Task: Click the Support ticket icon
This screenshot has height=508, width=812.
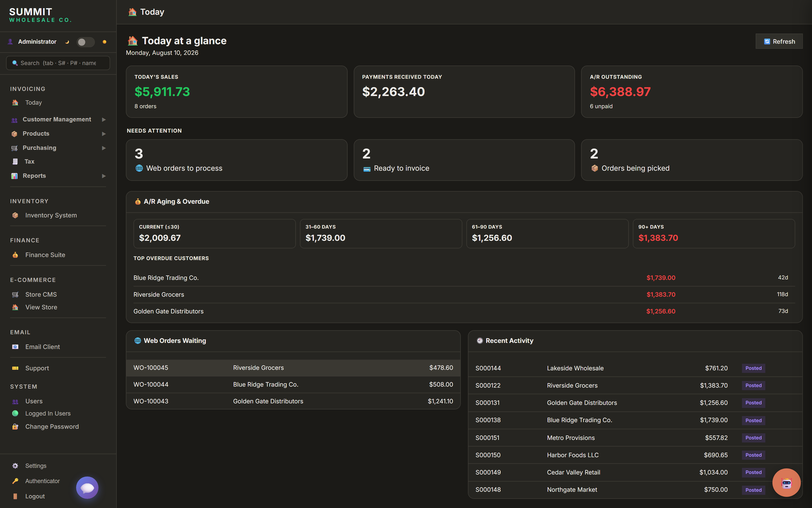Action: coord(15,368)
